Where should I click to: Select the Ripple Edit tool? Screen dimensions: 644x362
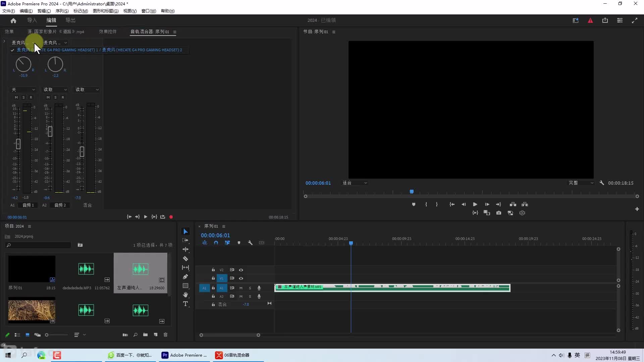pos(185,249)
